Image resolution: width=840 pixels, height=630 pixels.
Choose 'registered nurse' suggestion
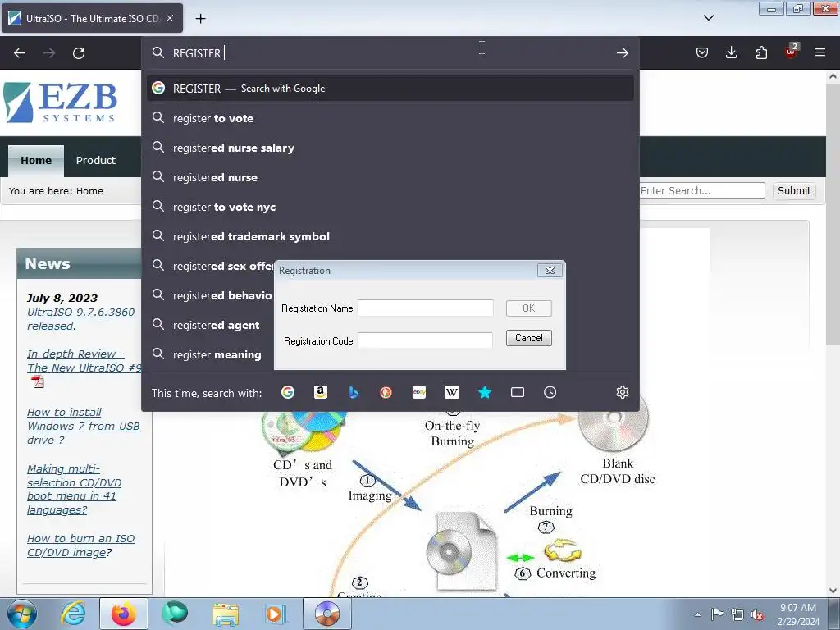pos(390,177)
